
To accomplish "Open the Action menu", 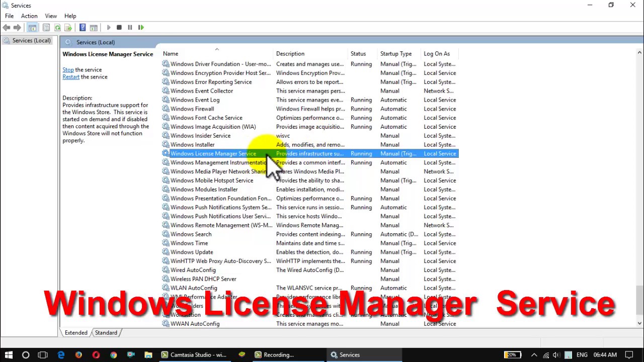I will click(29, 16).
